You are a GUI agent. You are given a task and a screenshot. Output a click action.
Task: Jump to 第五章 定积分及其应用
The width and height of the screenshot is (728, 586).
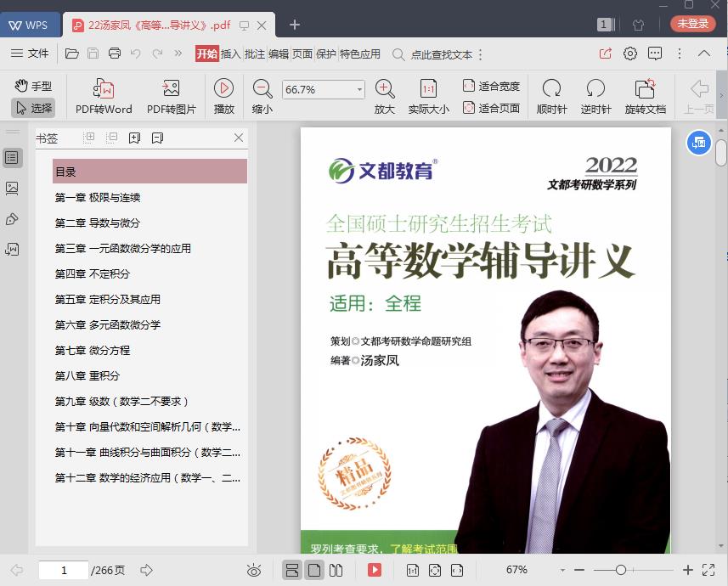pos(108,300)
